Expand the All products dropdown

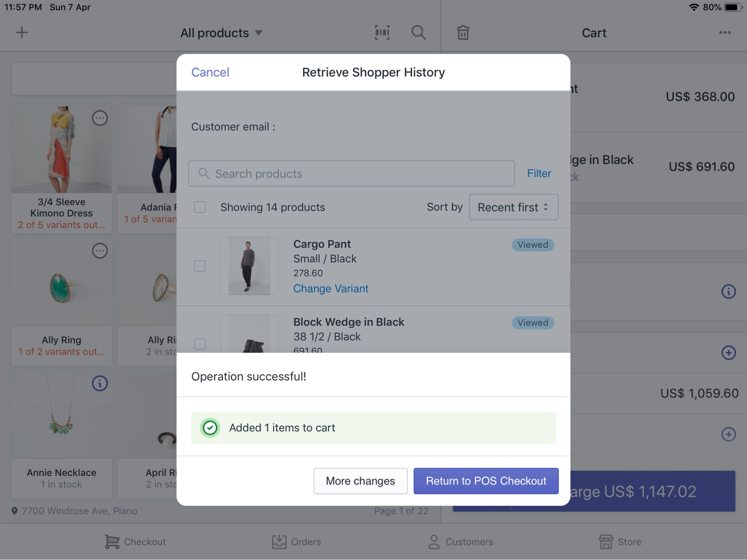coord(221,33)
